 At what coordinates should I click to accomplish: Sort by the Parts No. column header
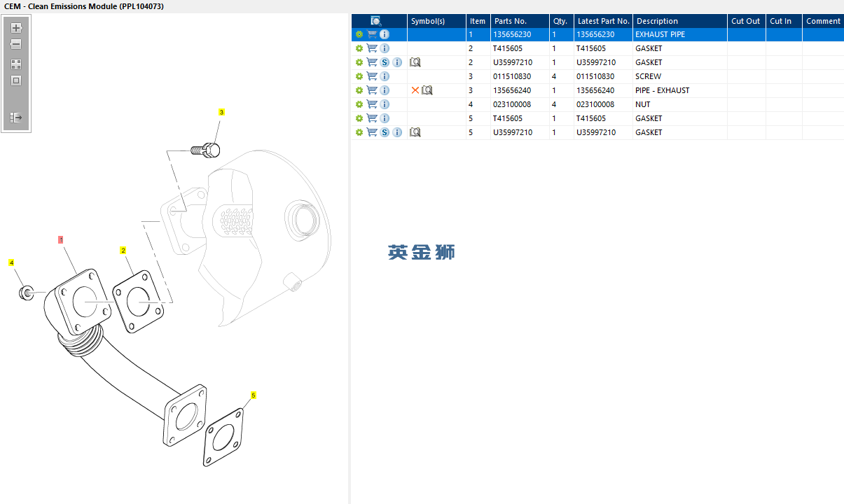(520, 21)
